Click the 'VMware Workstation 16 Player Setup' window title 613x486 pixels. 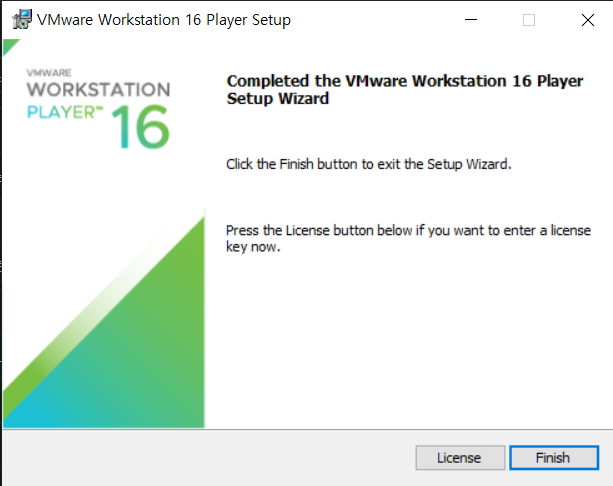click(164, 20)
